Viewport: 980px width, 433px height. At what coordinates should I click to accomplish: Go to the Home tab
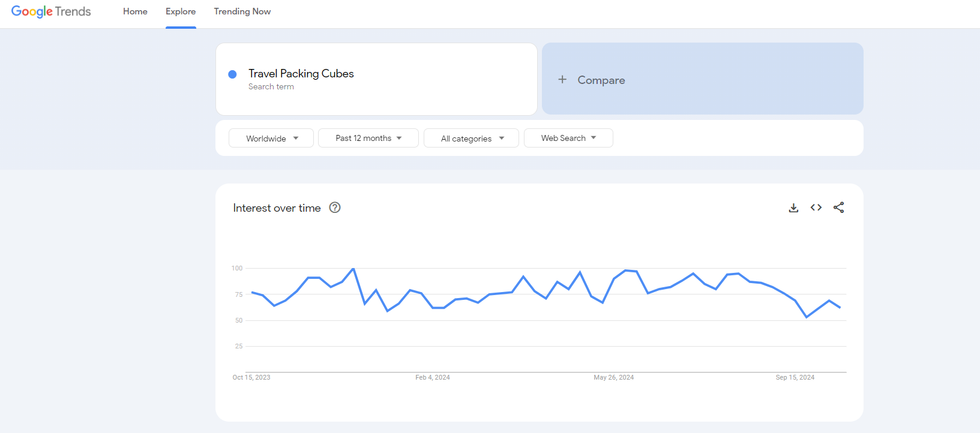pos(135,11)
